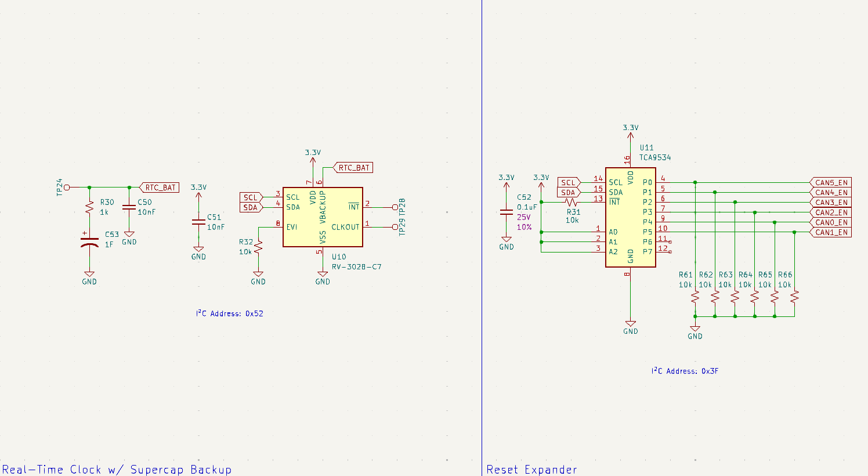Click the R65 pull-down resistor symbol
868x476 pixels.
point(774,296)
